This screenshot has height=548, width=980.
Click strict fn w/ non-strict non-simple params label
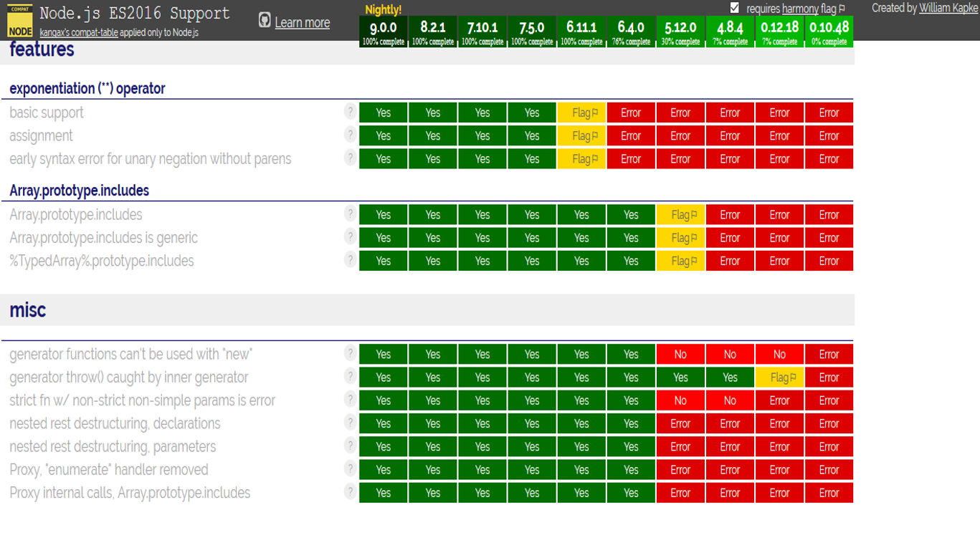point(143,400)
